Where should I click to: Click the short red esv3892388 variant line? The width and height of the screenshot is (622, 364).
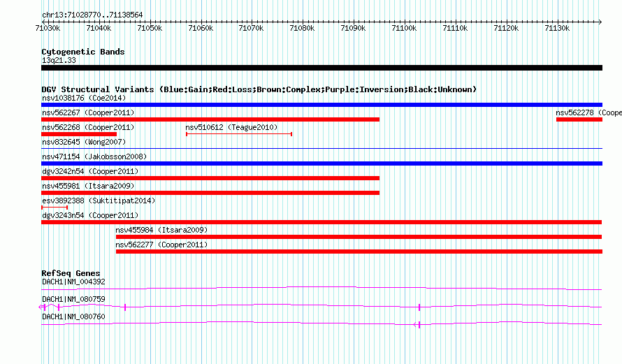(x=55, y=208)
